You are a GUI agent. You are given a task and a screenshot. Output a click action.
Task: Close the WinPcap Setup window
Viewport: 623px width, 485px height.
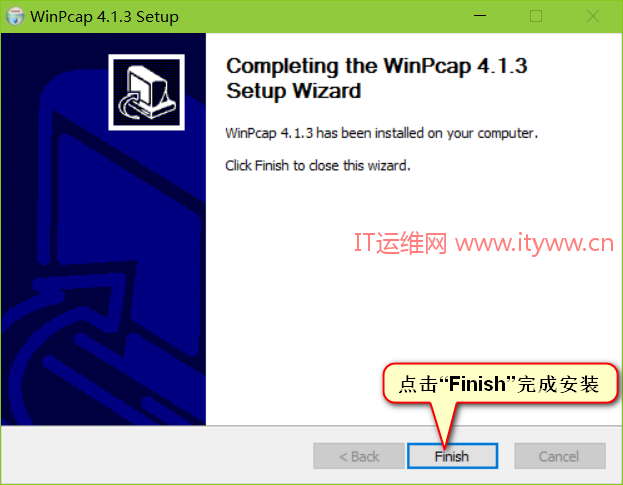593,16
